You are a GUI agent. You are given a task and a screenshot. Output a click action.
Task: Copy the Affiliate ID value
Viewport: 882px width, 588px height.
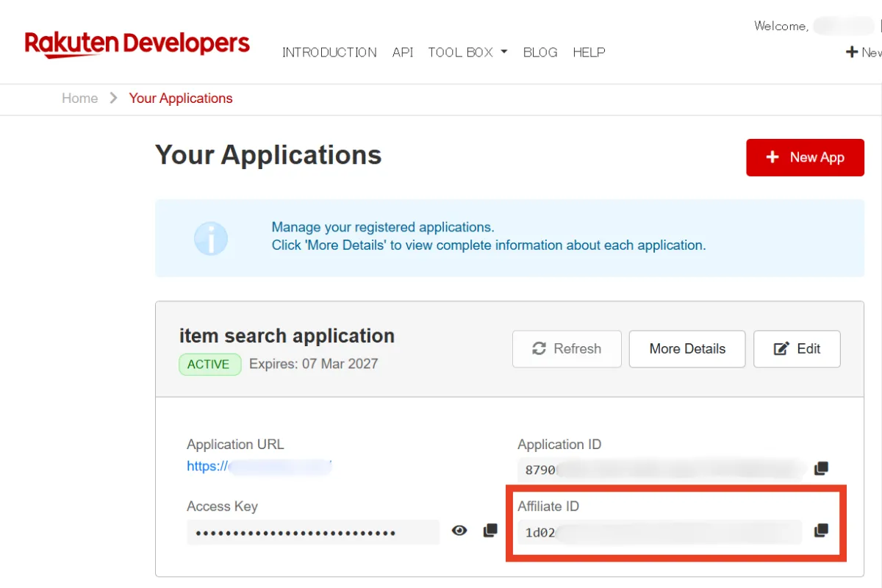(x=821, y=531)
